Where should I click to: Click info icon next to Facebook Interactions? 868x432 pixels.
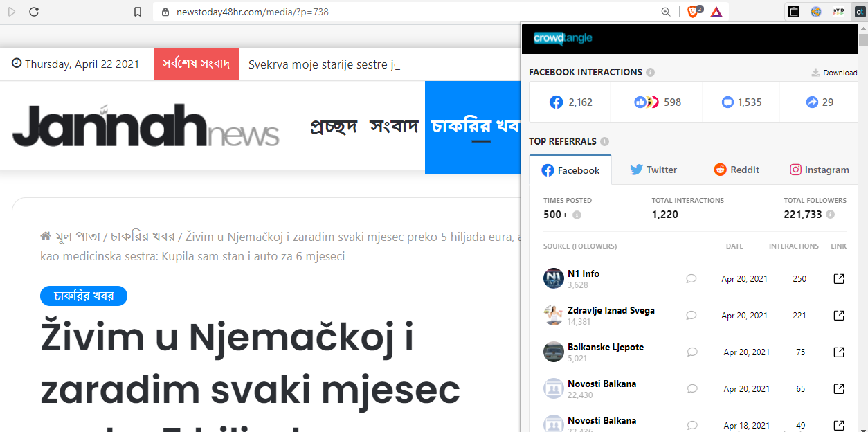[650, 72]
